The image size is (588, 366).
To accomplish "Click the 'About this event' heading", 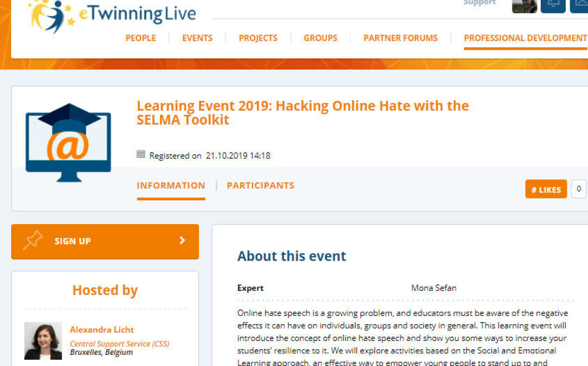I will [x=292, y=256].
